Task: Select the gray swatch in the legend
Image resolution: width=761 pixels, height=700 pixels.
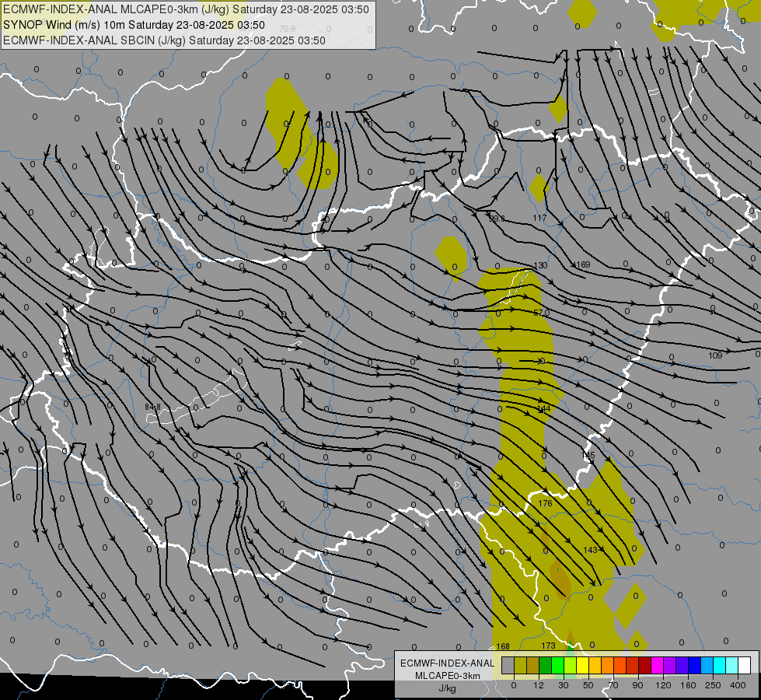Action: pyautogui.click(x=508, y=665)
